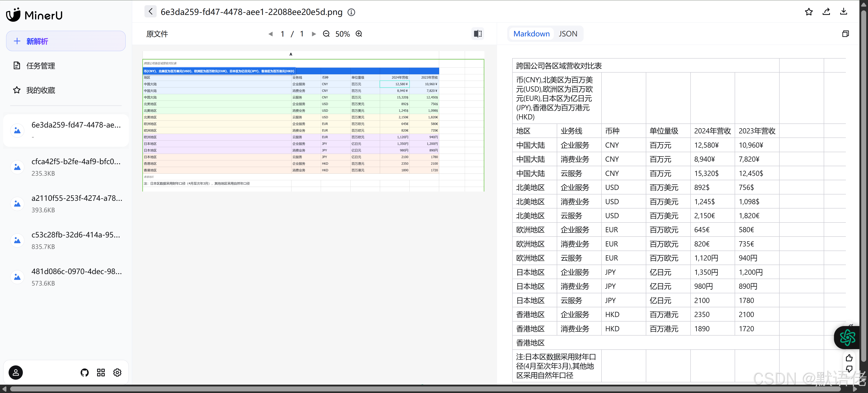Open the user account avatar
The width and height of the screenshot is (868, 393).
16,372
